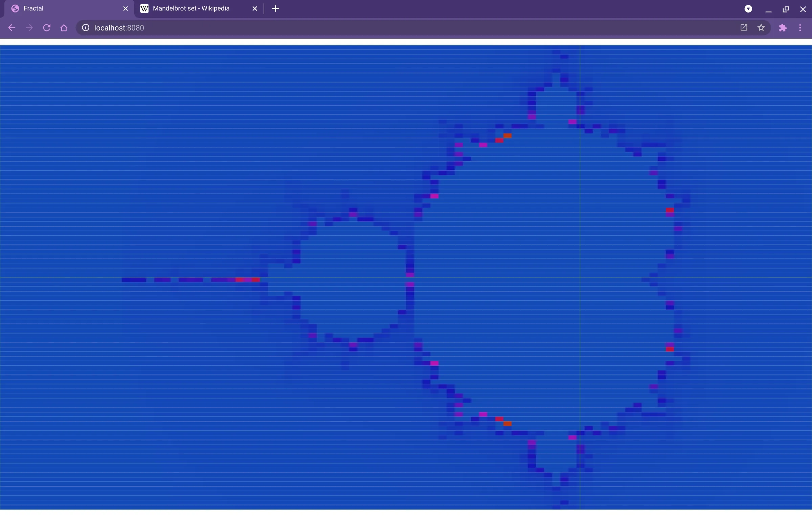Open the profile dropdown in title bar
The height and width of the screenshot is (516, 812).
click(748, 9)
